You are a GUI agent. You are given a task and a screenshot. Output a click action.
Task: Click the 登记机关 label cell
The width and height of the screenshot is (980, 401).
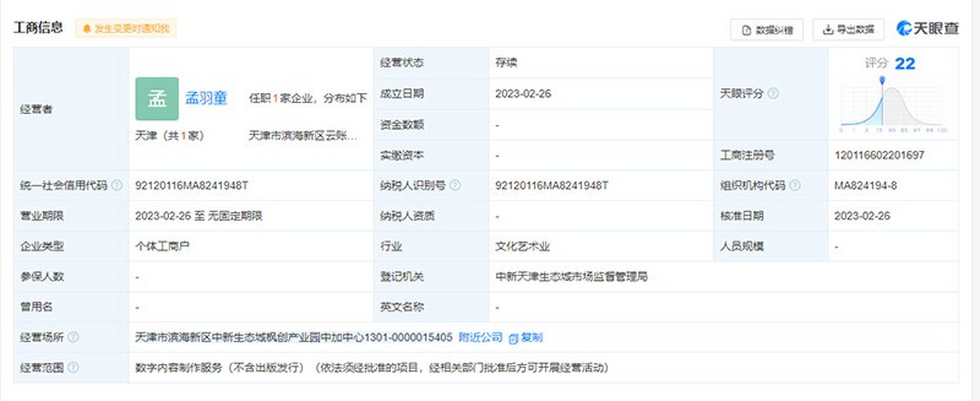pyautogui.click(x=431, y=277)
